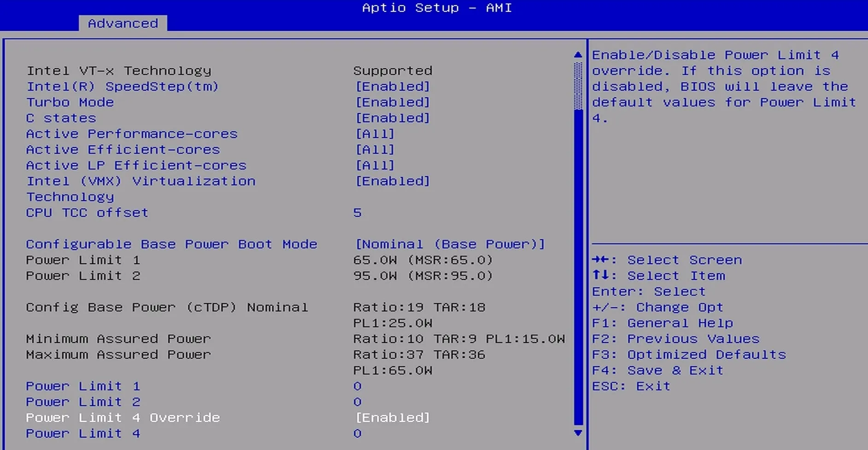Open the All option for Active Performance-cores

click(375, 134)
